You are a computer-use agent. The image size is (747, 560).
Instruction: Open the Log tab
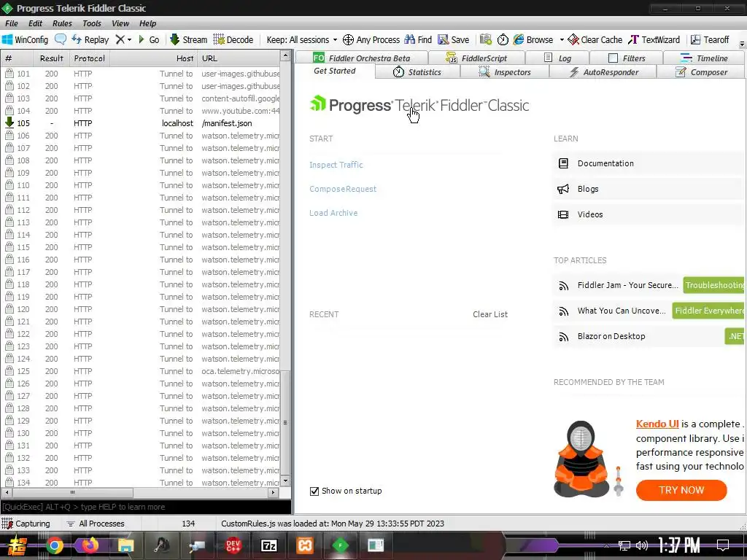click(x=557, y=58)
